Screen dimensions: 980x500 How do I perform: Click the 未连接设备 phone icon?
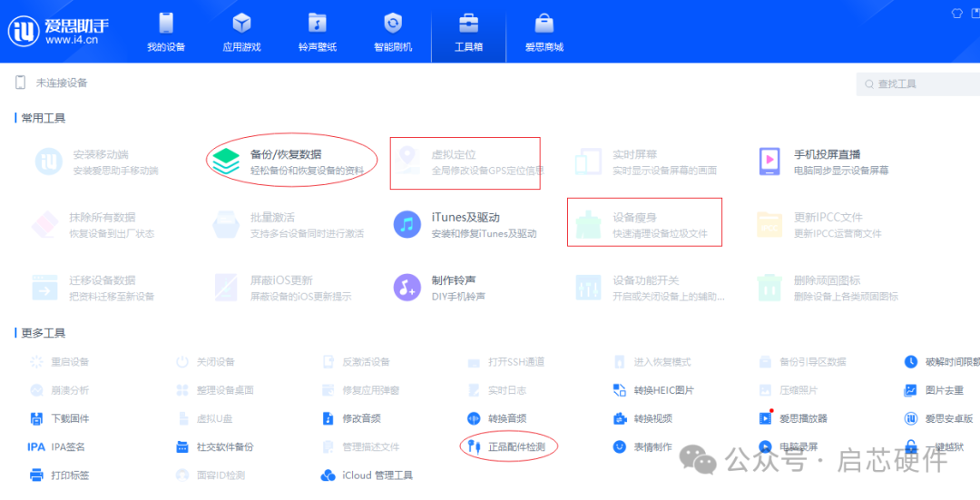tap(21, 83)
